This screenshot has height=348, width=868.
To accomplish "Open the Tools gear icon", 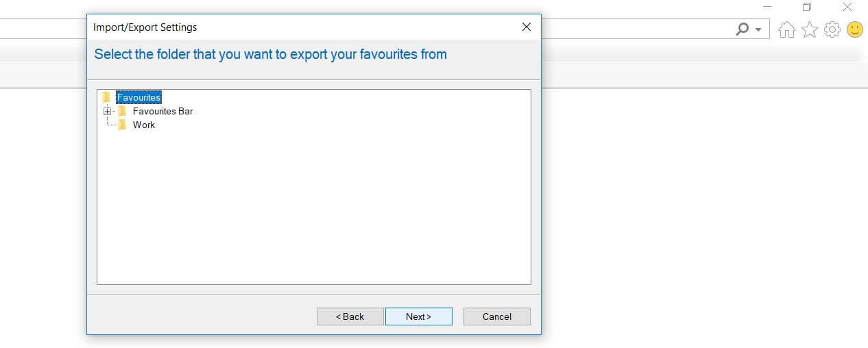I will [832, 29].
